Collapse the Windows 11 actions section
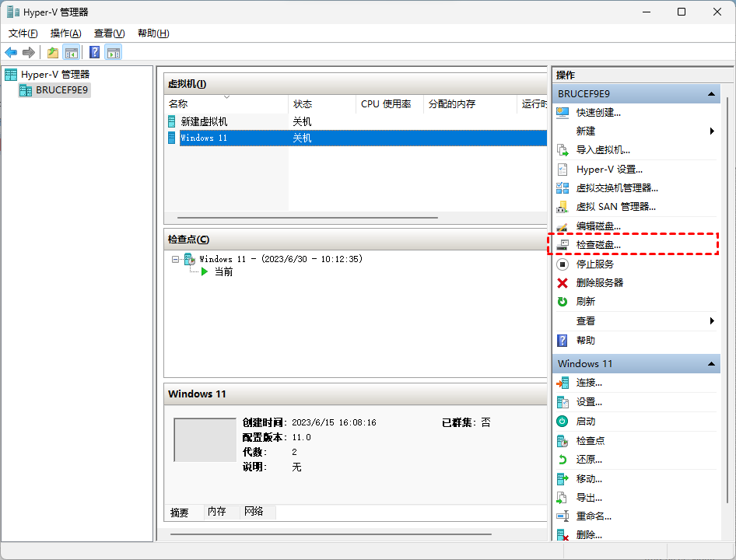 [710, 364]
